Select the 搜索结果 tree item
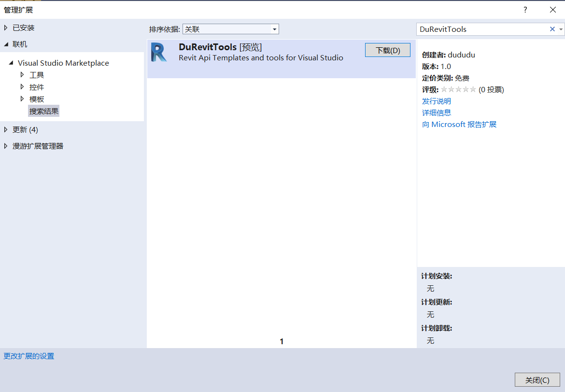This screenshot has width=565, height=392. 43,111
